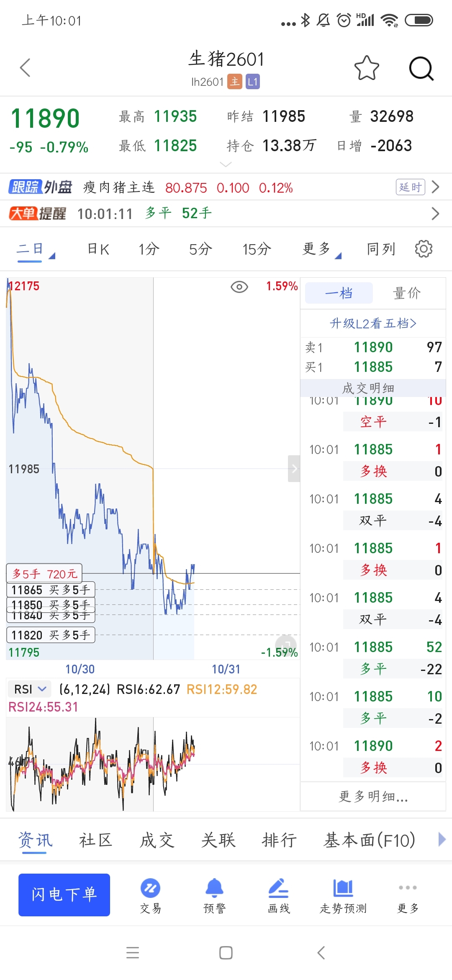
Task: Switch to 日K chart tab
Action: click(x=98, y=249)
